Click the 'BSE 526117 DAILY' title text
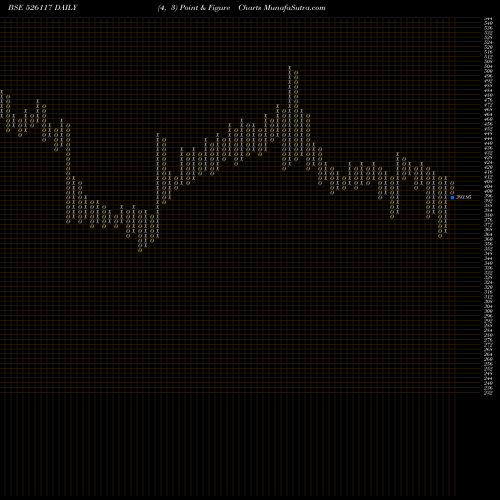Screen dimensions: 500x500 tap(43, 8)
